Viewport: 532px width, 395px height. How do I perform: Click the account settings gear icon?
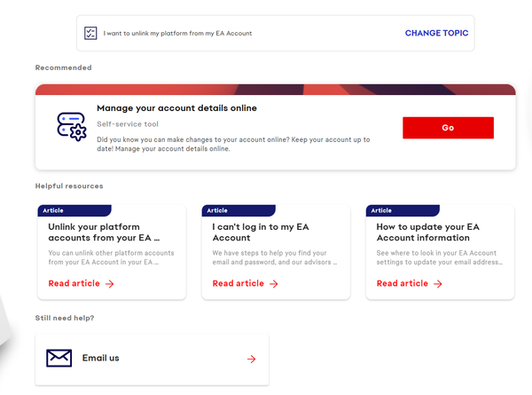[72, 127]
